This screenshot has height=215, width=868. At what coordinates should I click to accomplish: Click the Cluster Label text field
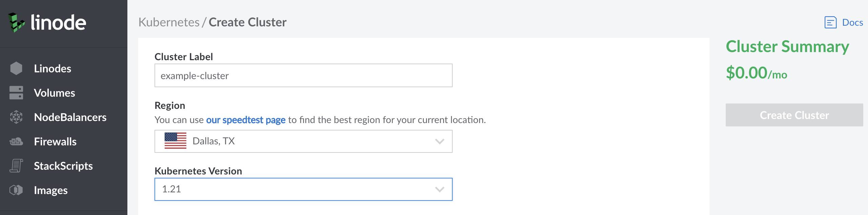pyautogui.click(x=303, y=75)
